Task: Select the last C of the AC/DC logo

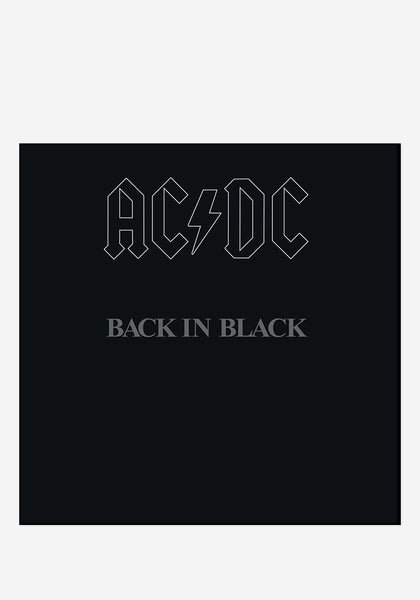Action: [x=290, y=218]
